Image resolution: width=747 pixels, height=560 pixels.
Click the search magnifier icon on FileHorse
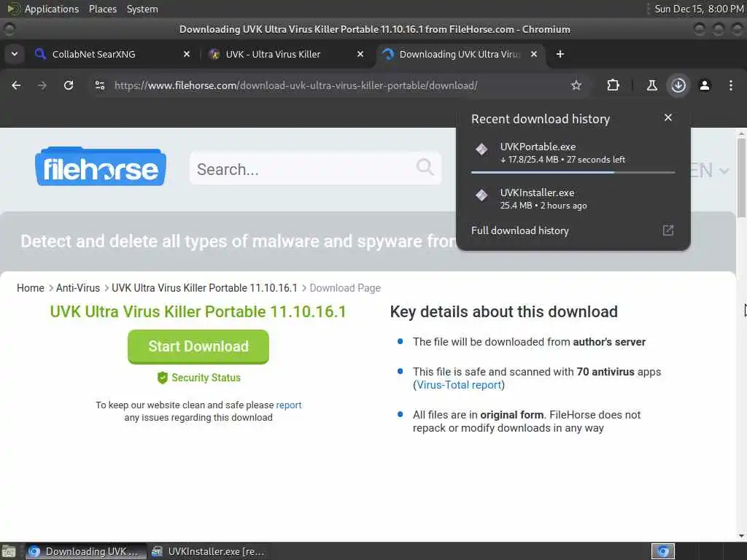(x=425, y=167)
